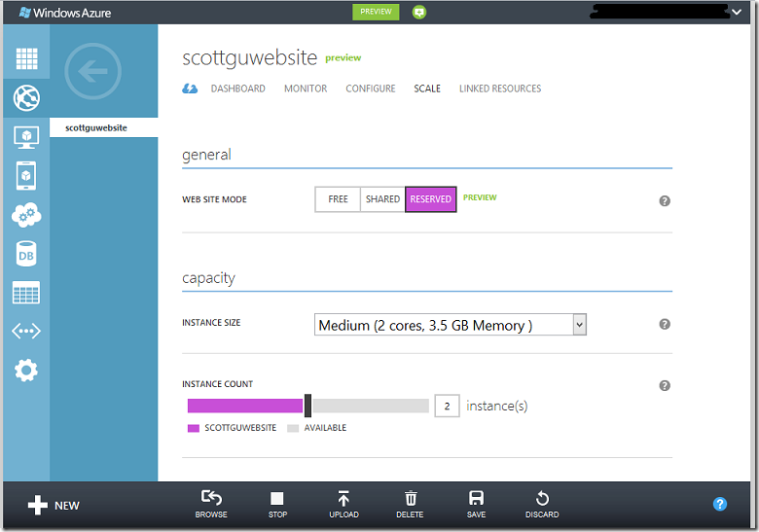This screenshot has width=759, height=532.
Task: Show help for Instance Size
Action: [665, 324]
